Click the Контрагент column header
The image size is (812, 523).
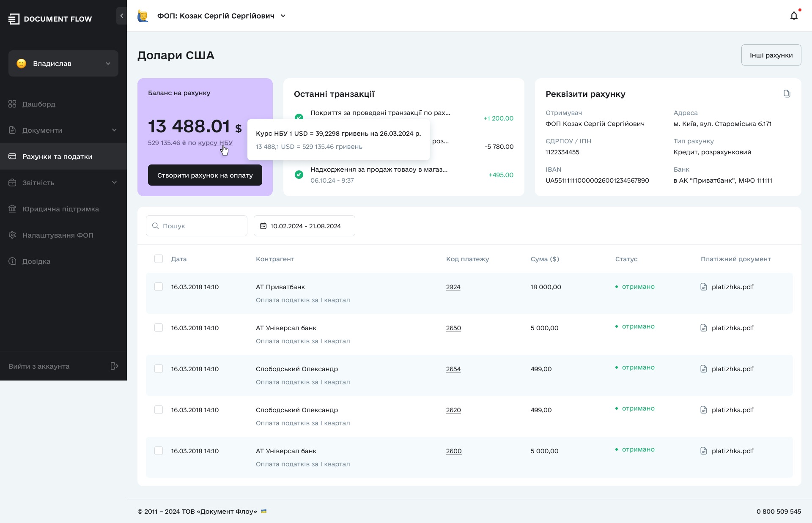[275, 259]
